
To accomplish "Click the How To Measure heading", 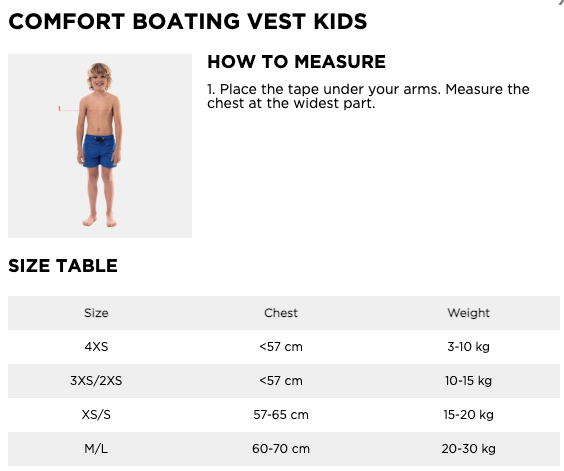I will 296,62.
